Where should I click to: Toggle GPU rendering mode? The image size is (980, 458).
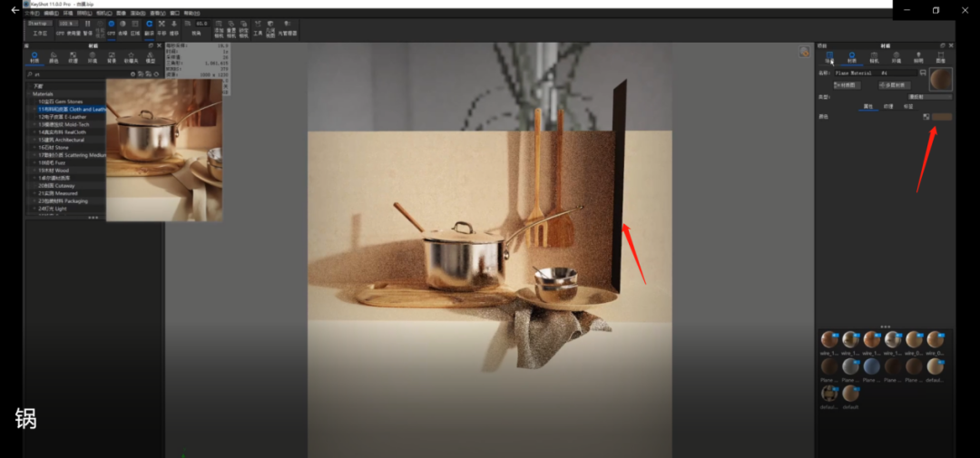pos(112,27)
